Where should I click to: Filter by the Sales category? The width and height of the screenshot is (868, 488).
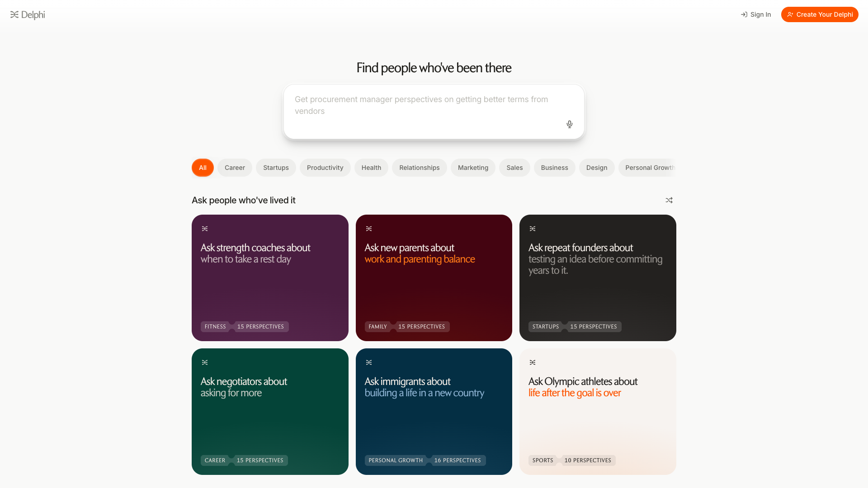click(x=514, y=168)
